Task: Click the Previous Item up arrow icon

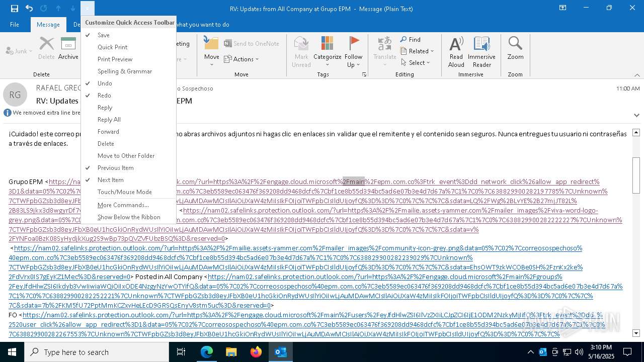Action: pos(58,8)
